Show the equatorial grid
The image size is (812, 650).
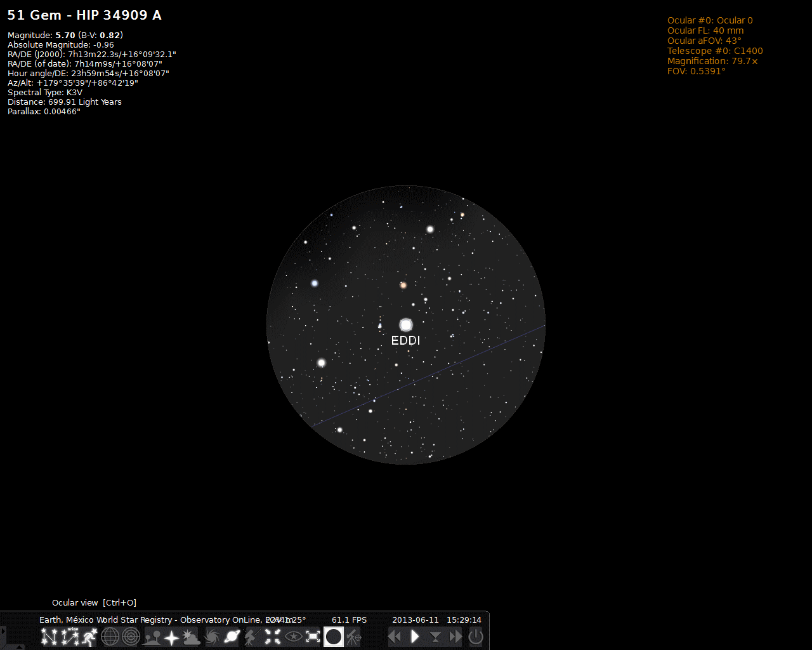click(x=110, y=637)
